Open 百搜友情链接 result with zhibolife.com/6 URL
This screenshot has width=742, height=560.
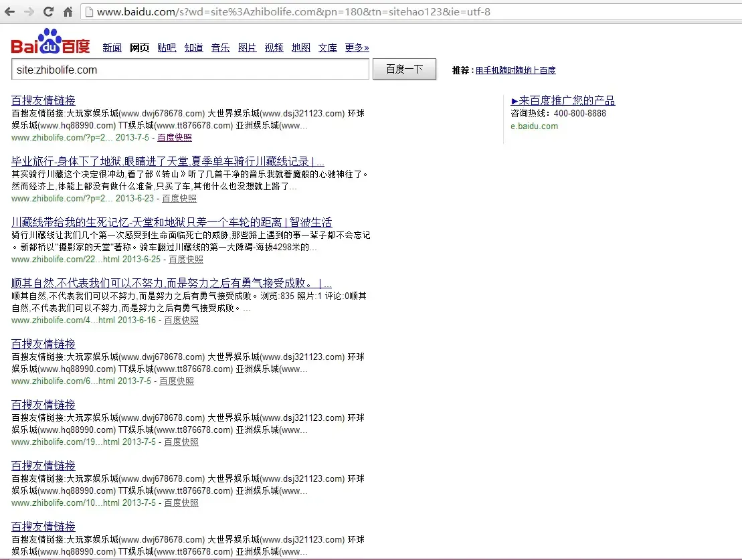(x=43, y=344)
